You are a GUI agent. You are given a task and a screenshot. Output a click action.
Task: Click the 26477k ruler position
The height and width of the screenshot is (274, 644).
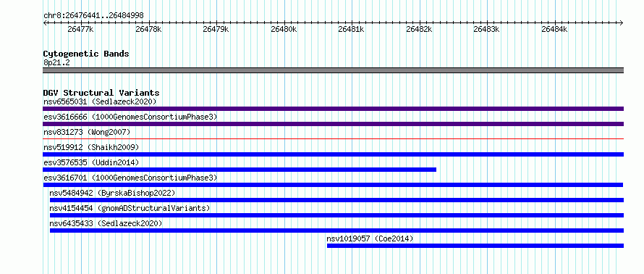81,29
